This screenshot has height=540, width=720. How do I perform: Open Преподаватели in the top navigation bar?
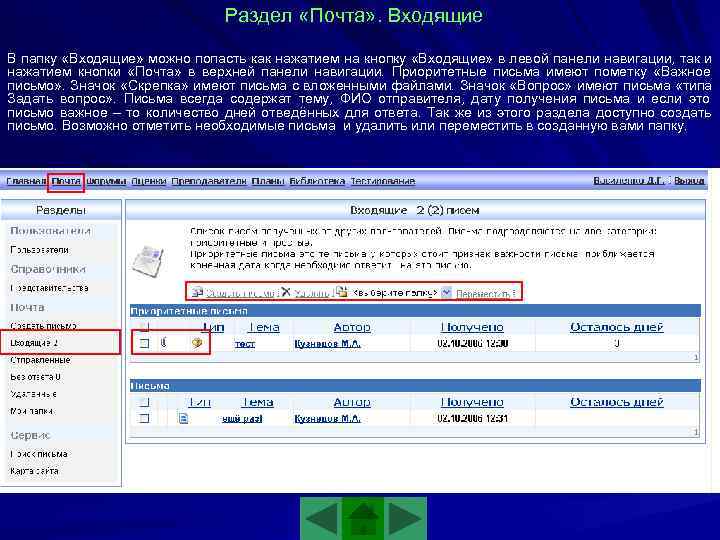pos(209,181)
